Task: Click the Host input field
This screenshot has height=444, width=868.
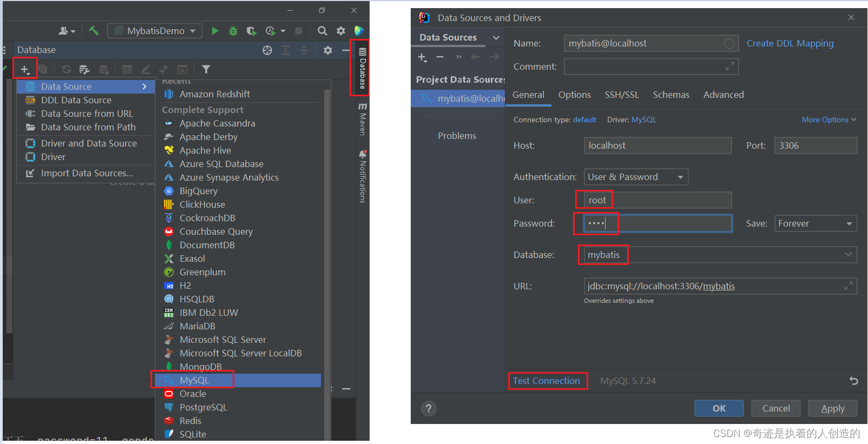Action: click(657, 145)
